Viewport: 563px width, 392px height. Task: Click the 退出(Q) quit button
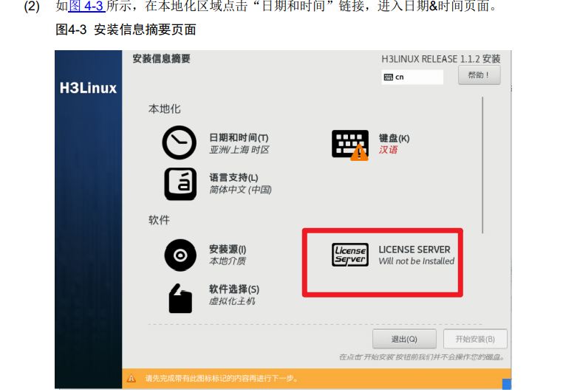404,339
